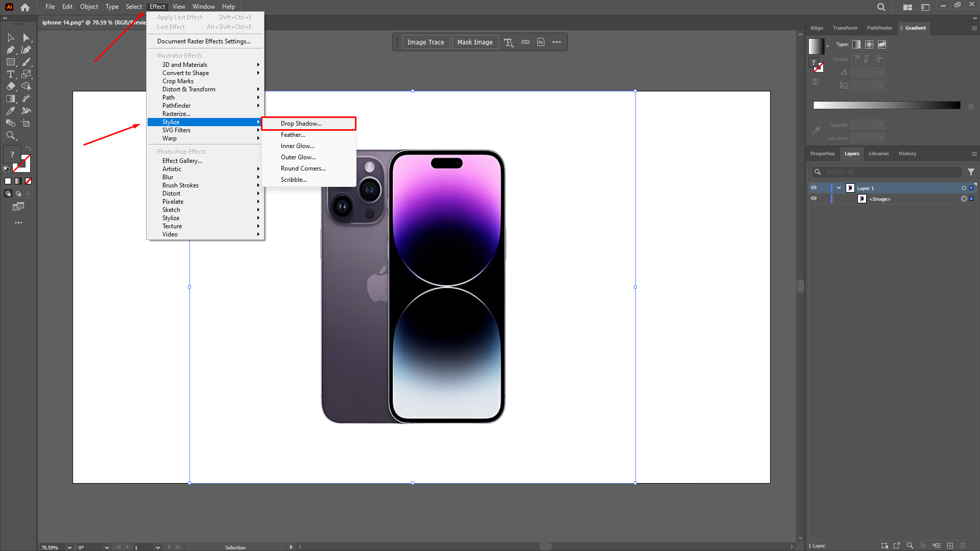Choose the radial gradient type icon
This screenshot has width=980, height=551.
(869, 44)
